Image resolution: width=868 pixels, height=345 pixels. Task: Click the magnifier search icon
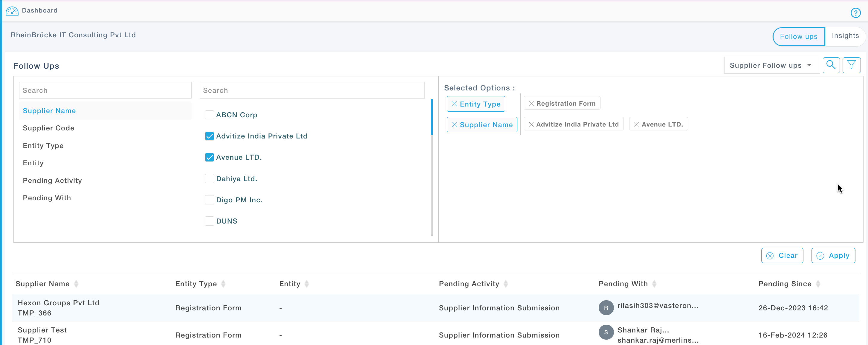pyautogui.click(x=831, y=65)
